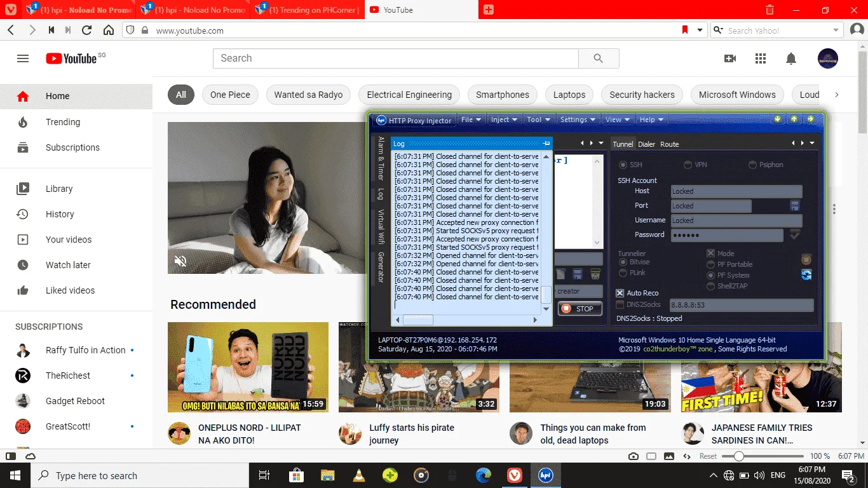Show more YouTube topic chips with the arrow
Image resolution: width=868 pixels, height=488 pixels.
click(837, 95)
